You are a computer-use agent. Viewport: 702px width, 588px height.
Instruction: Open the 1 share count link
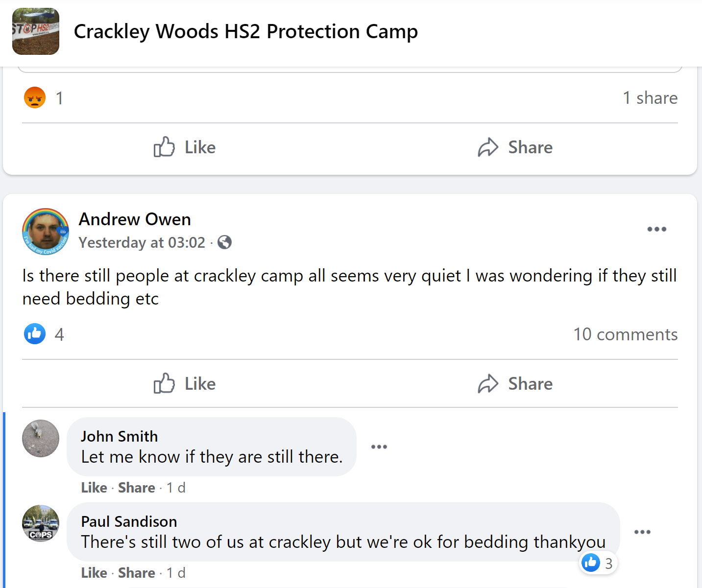(650, 98)
